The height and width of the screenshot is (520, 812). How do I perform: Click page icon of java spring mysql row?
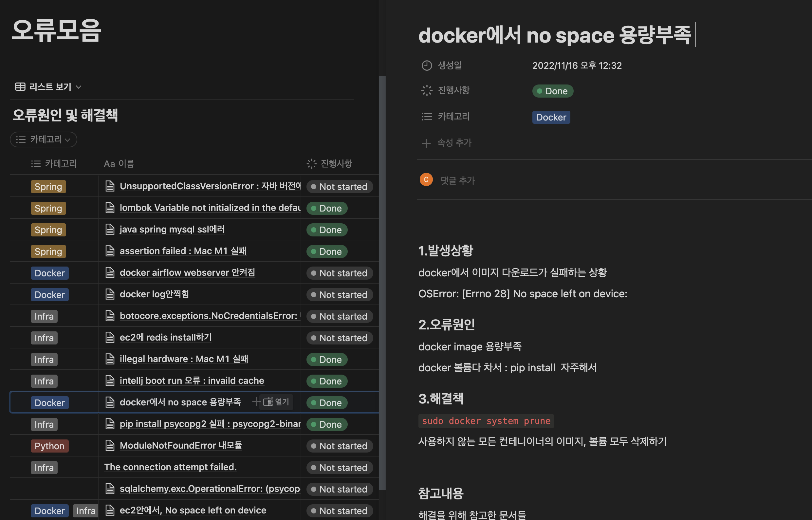[110, 230]
